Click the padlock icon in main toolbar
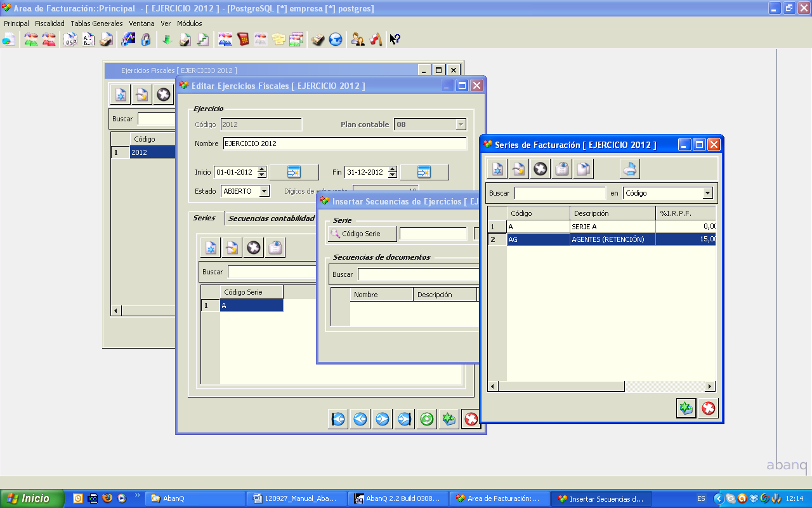Viewport: 812px width, 508px height. point(146,39)
